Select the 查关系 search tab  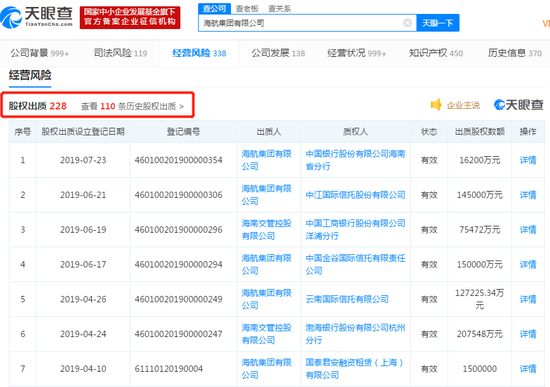(x=280, y=8)
